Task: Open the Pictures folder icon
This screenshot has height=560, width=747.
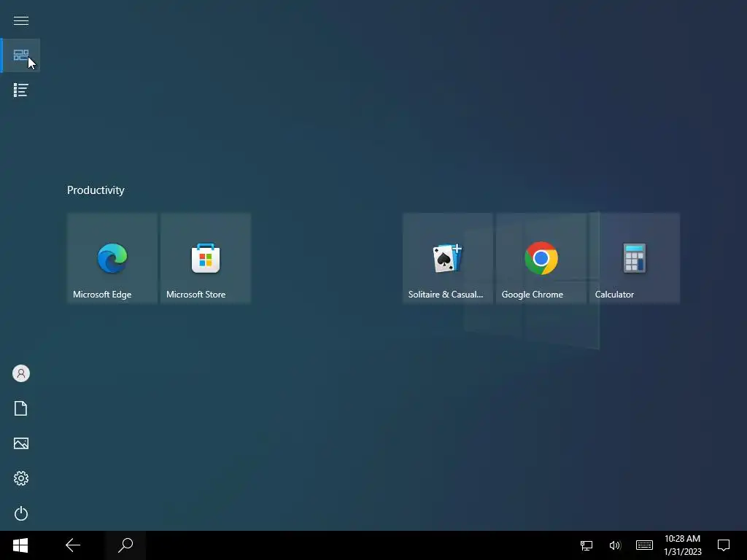Action: [x=21, y=443]
